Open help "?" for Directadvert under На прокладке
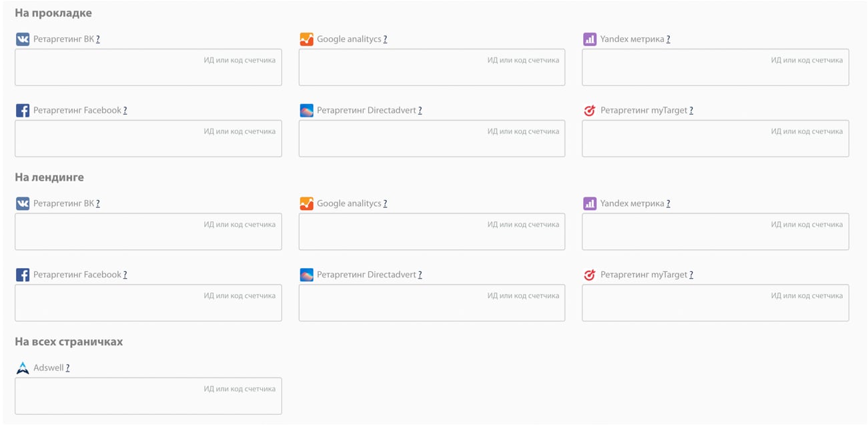The image size is (868, 434). coord(420,111)
